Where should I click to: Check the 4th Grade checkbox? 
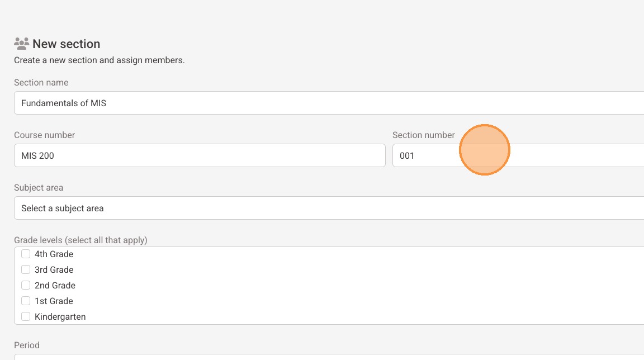pyautogui.click(x=26, y=254)
